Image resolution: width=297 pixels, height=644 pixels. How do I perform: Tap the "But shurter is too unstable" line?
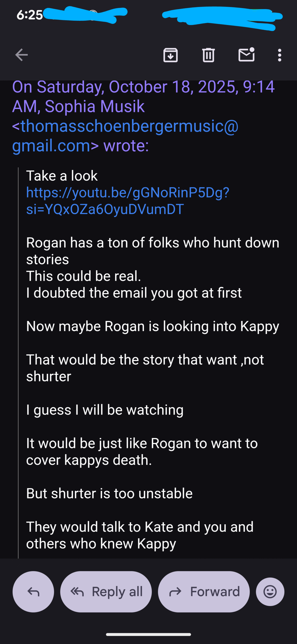109,493
